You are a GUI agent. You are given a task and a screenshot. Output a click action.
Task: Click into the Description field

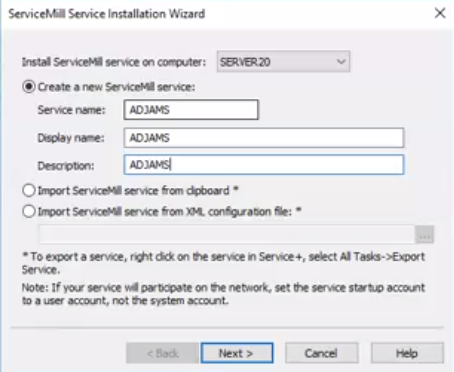tap(264, 165)
